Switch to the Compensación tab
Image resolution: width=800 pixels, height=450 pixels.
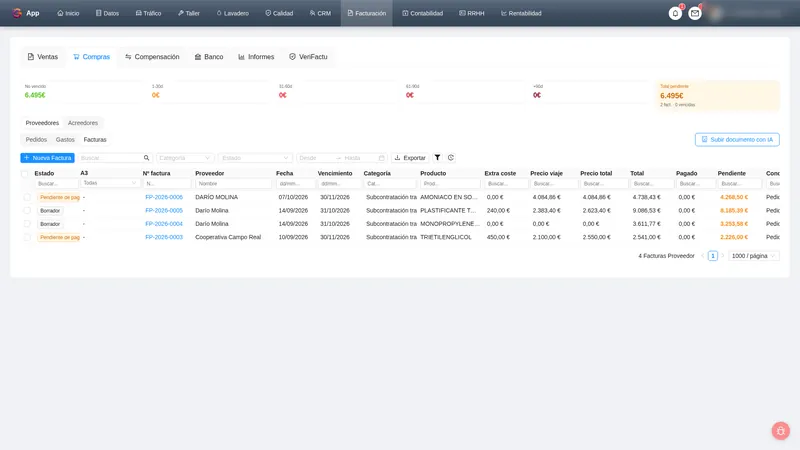tap(152, 57)
